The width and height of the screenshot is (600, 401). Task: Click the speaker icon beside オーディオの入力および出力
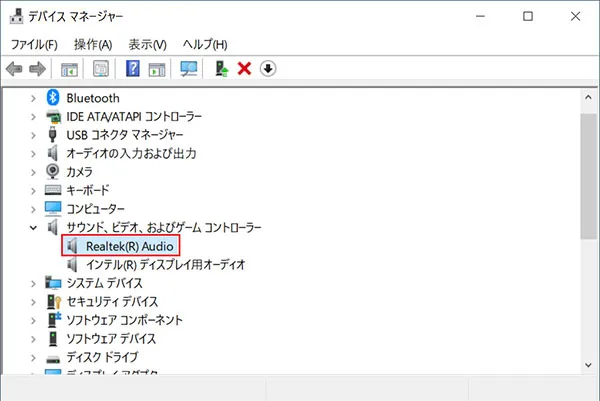click(53, 153)
